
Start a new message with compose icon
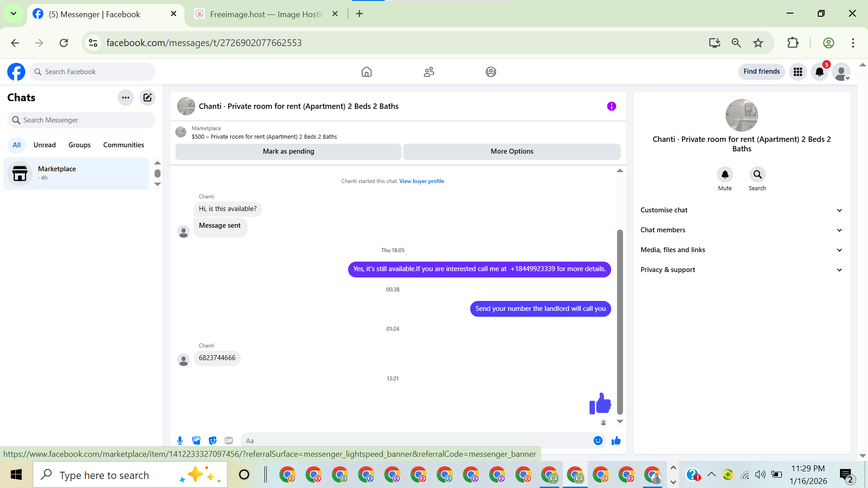[147, 98]
